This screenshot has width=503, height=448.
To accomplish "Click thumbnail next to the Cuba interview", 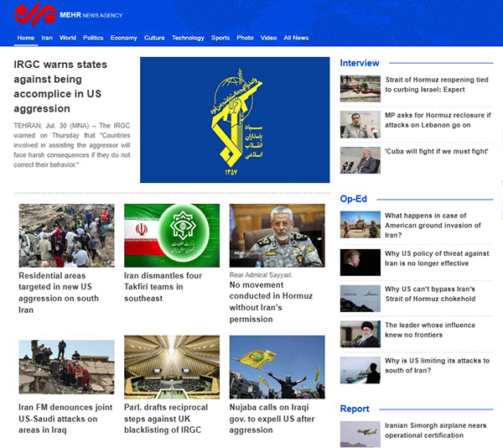I will [360, 160].
